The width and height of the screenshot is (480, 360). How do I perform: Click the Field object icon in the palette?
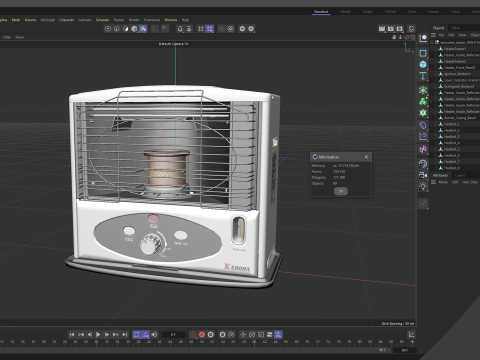423,136
